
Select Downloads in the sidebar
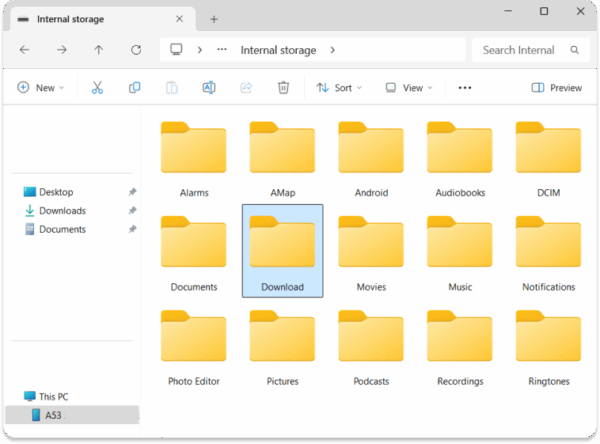[x=61, y=211]
